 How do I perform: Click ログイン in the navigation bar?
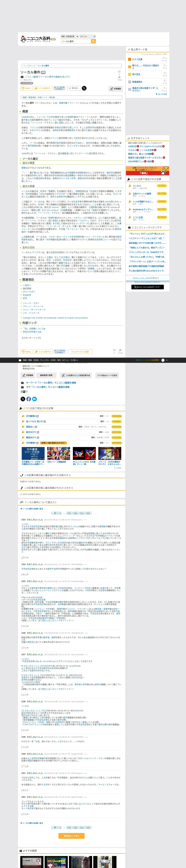[139, 360]
